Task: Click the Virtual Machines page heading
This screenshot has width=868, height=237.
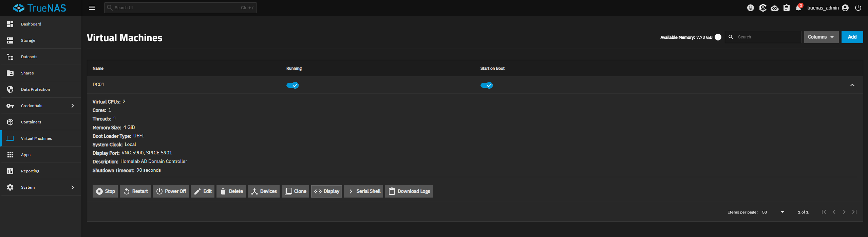Action: pyautogui.click(x=125, y=38)
